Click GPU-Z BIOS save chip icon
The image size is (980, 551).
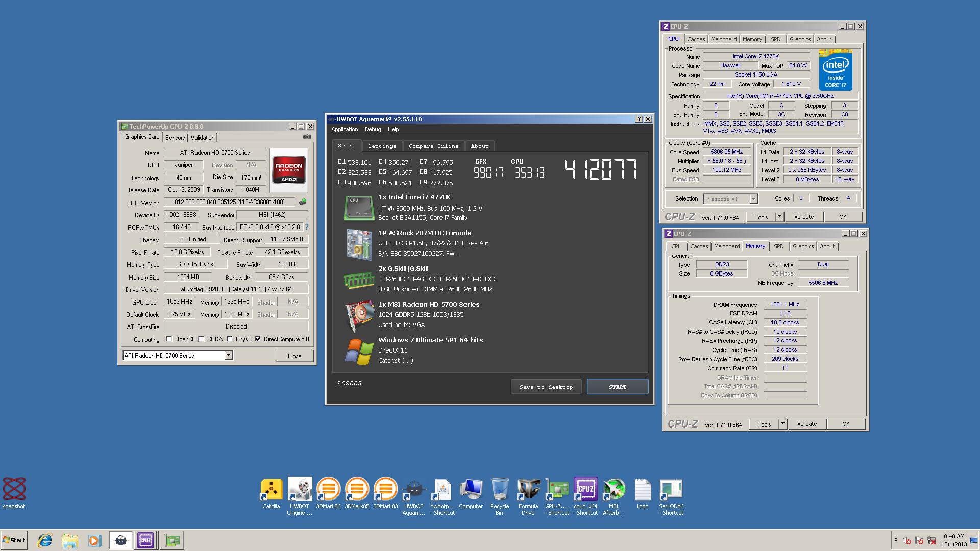click(x=303, y=202)
